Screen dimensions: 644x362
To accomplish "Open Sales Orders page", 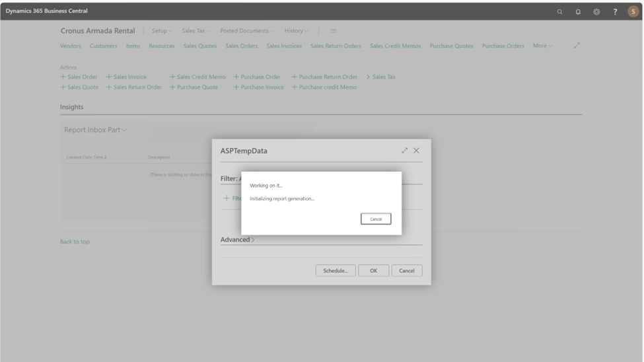I will point(242,46).
